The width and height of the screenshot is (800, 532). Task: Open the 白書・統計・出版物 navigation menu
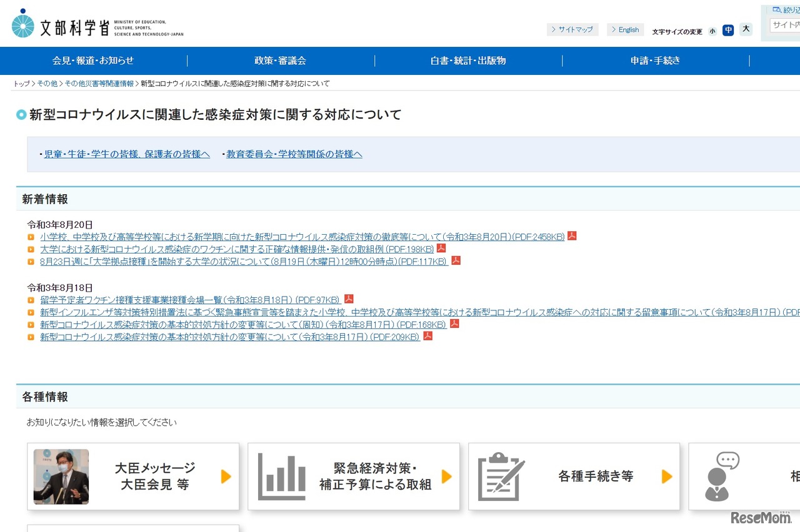point(468,61)
